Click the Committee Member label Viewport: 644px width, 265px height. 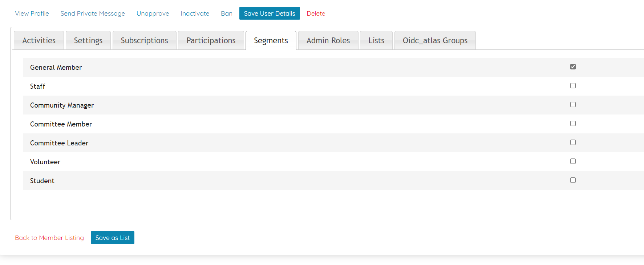click(61, 124)
